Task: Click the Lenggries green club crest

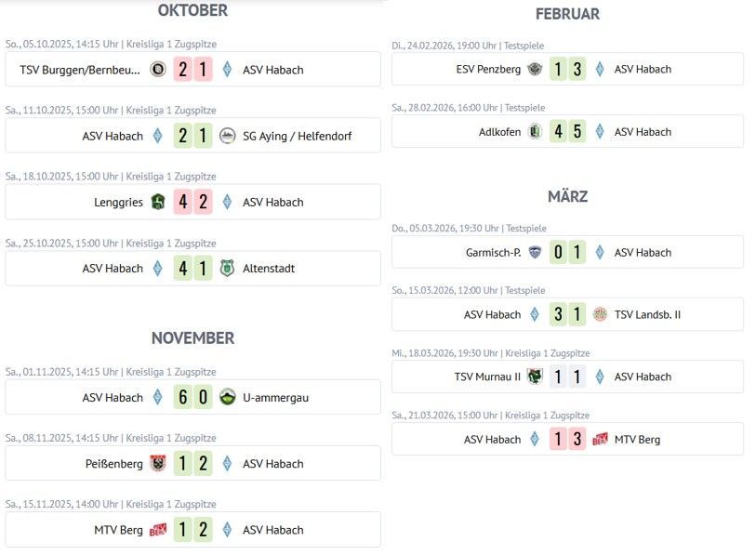Action: [158, 202]
